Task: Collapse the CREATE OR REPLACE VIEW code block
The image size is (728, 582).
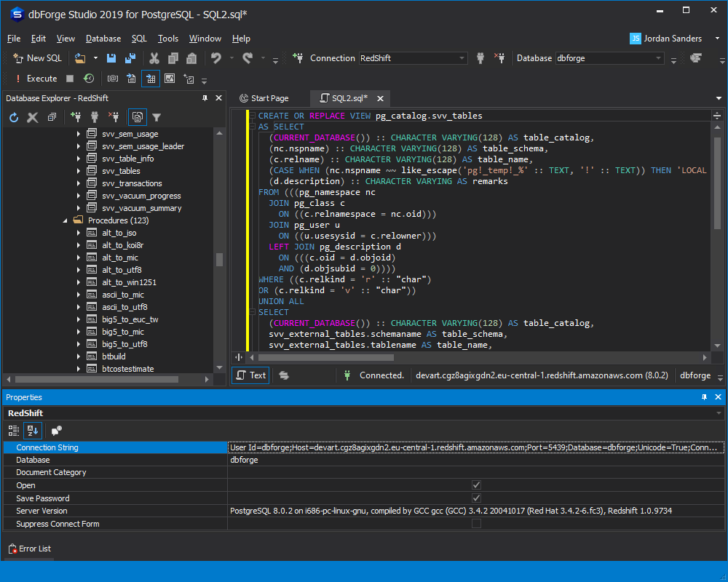Action: coord(253,116)
